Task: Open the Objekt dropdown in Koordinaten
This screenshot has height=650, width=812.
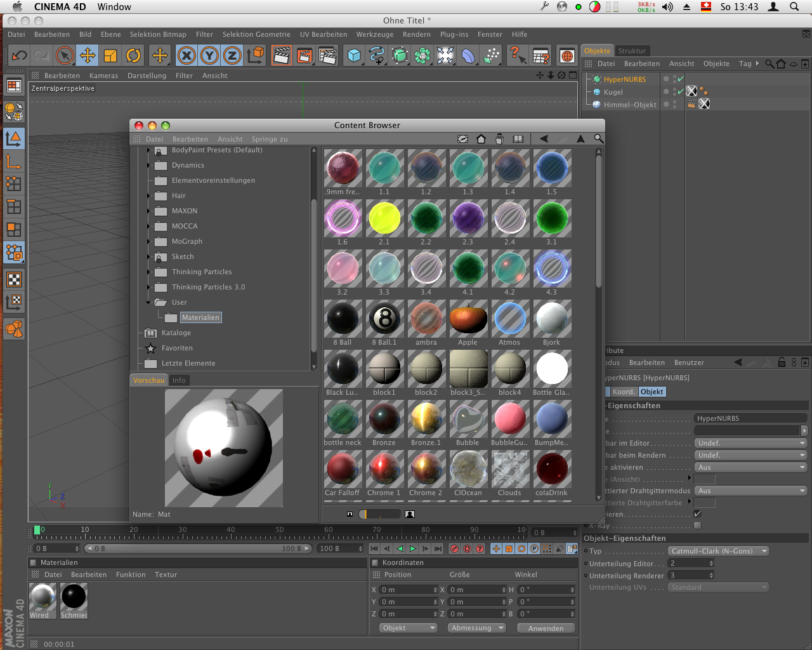Action: coord(409,628)
